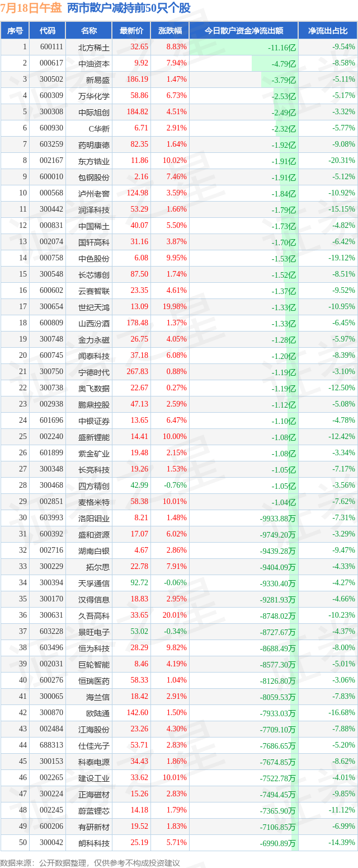The height and width of the screenshot is (868, 358).
Task: Click the 数据来源 disclaimer footnote
Action: click(90, 862)
